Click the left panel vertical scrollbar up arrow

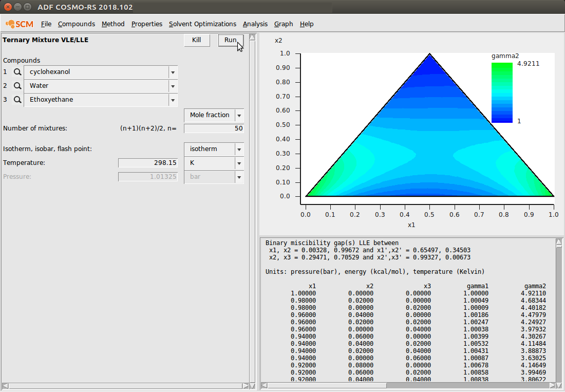252,38
